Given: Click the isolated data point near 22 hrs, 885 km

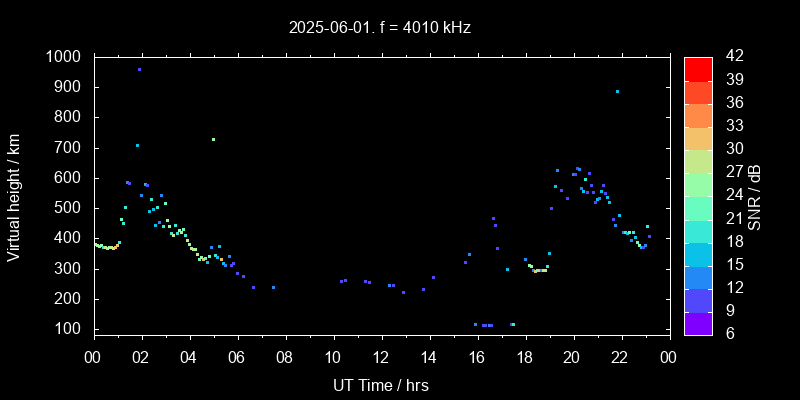Looking at the screenshot, I should point(617,92).
